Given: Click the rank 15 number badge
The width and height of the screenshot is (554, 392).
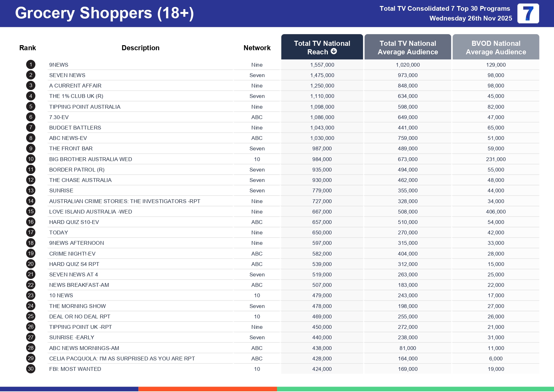Looking at the screenshot, I should 31,212.
